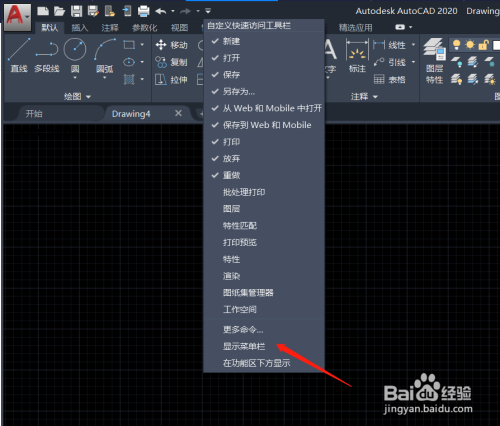This screenshot has width=500, height=426.
Task: Uncheck 保存 in customize toolbar menu
Action: 264,75
